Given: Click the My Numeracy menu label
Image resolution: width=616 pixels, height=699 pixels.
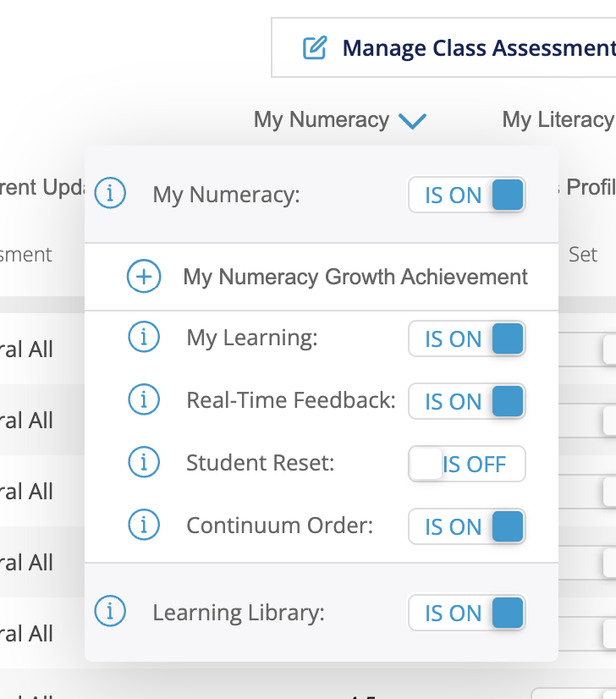Looking at the screenshot, I should pyautogui.click(x=322, y=120).
